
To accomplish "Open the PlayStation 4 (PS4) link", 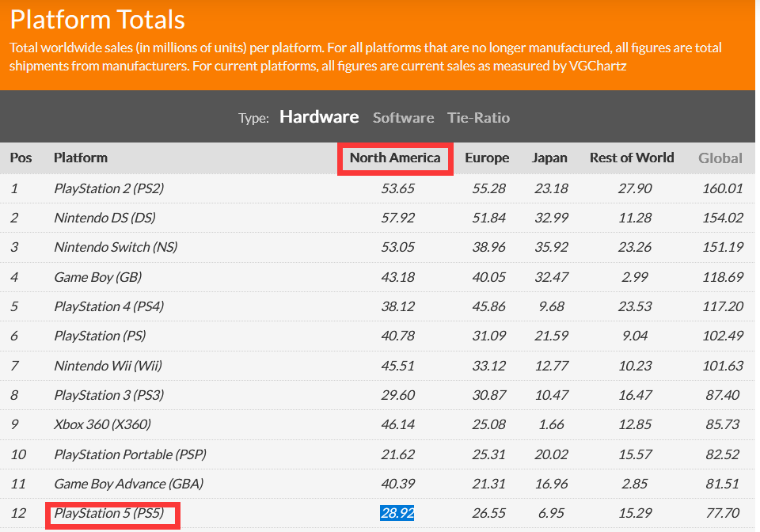I will coord(108,306).
